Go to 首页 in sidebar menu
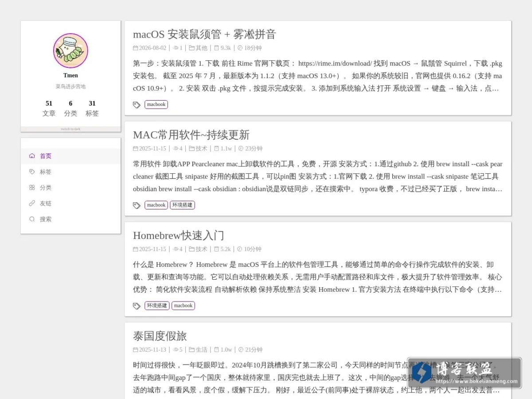 coord(70,156)
